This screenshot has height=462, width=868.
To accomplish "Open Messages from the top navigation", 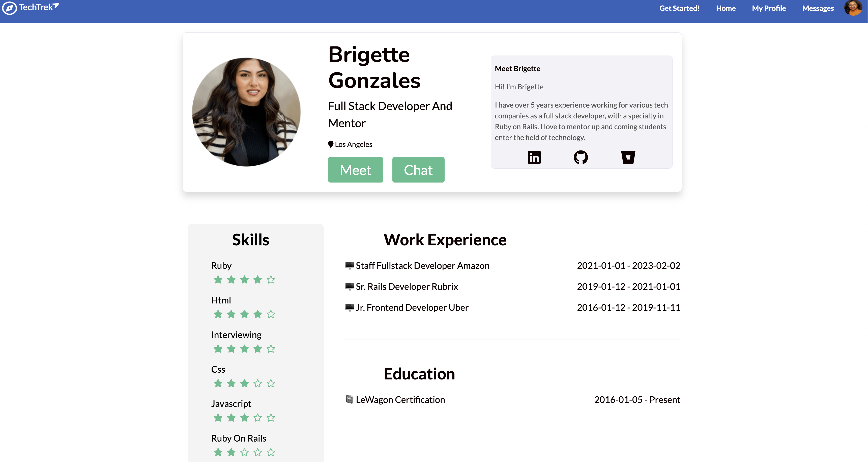I will click(818, 8).
